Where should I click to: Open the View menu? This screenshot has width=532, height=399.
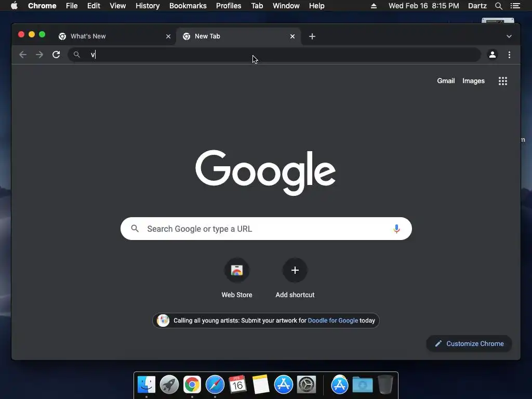[118, 6]
